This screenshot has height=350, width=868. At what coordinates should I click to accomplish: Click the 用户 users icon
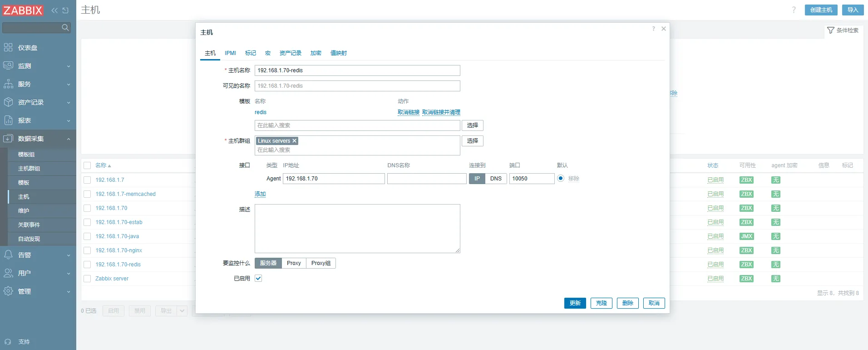[8, 273]
